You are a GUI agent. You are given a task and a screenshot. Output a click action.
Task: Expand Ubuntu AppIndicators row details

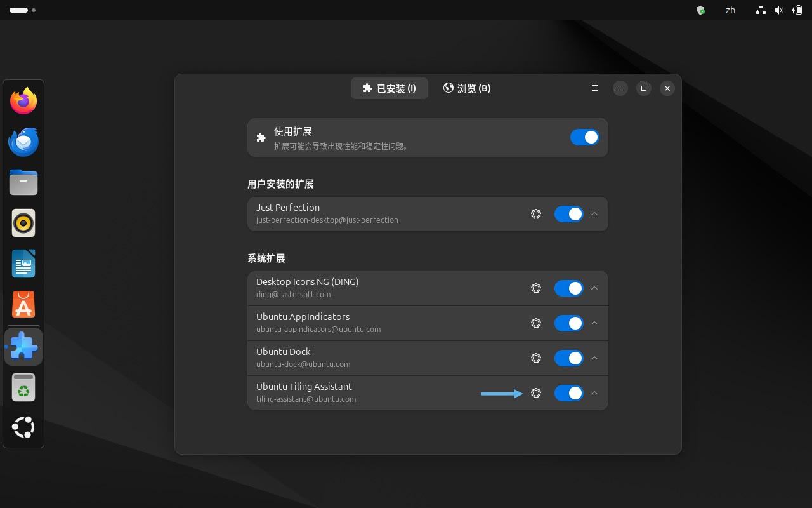(x=594, y=323)
